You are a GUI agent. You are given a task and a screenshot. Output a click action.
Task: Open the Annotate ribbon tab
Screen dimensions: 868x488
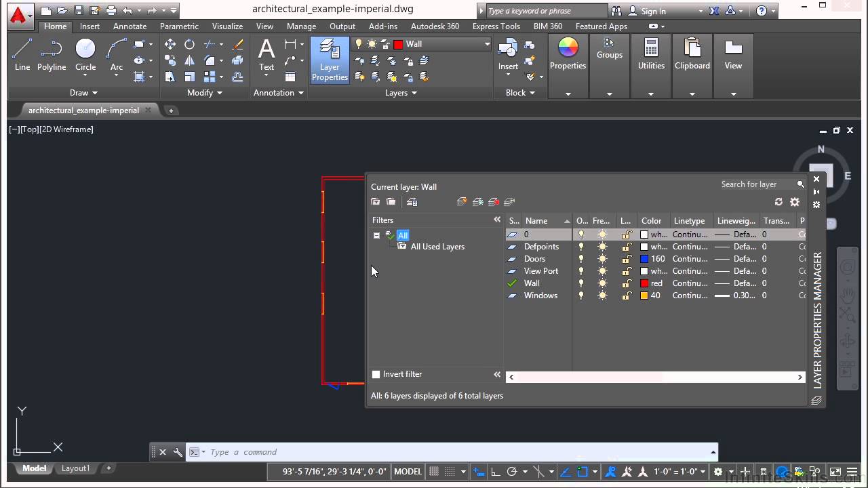[130, 26]
